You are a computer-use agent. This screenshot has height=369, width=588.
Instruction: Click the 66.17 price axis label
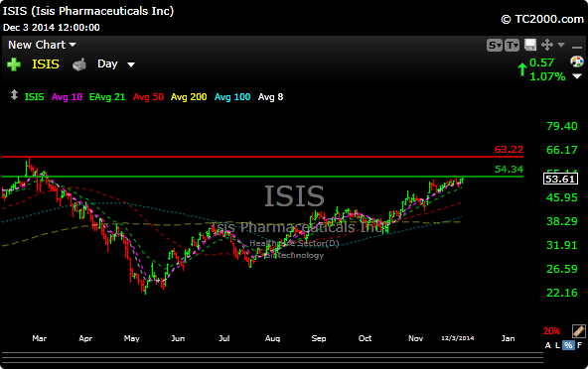point(562,150)
